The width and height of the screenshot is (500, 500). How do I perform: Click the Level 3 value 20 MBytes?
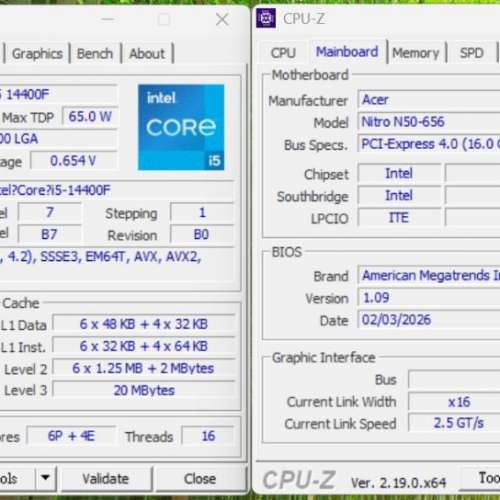(144, 390)
